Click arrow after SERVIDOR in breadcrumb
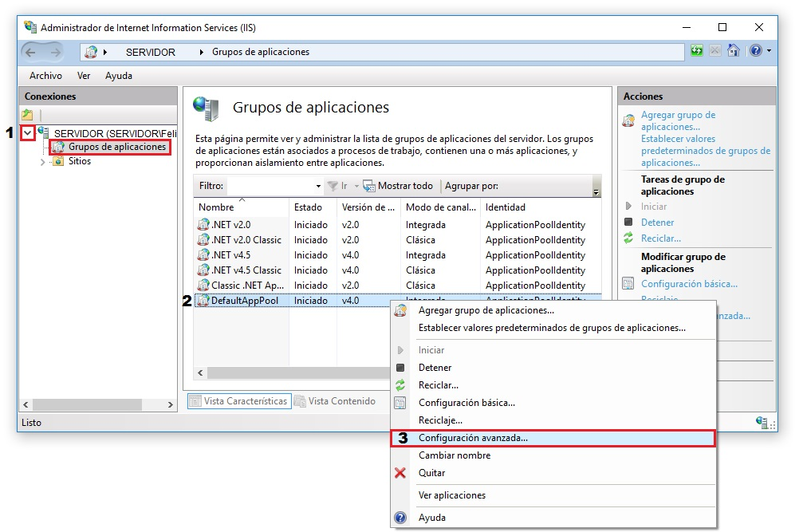The width and height of the screenshot is (799, 532). point(201,52)
